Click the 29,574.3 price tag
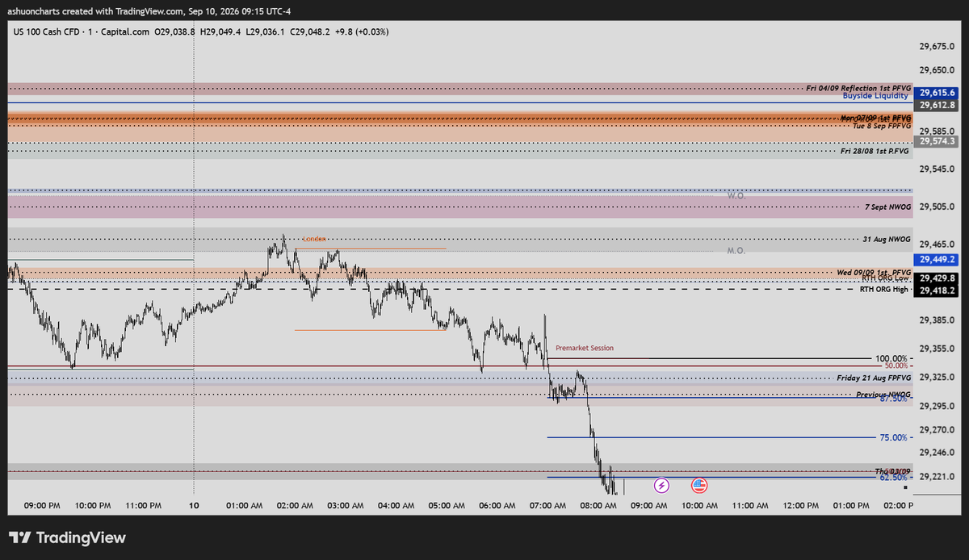 point(938,141)
